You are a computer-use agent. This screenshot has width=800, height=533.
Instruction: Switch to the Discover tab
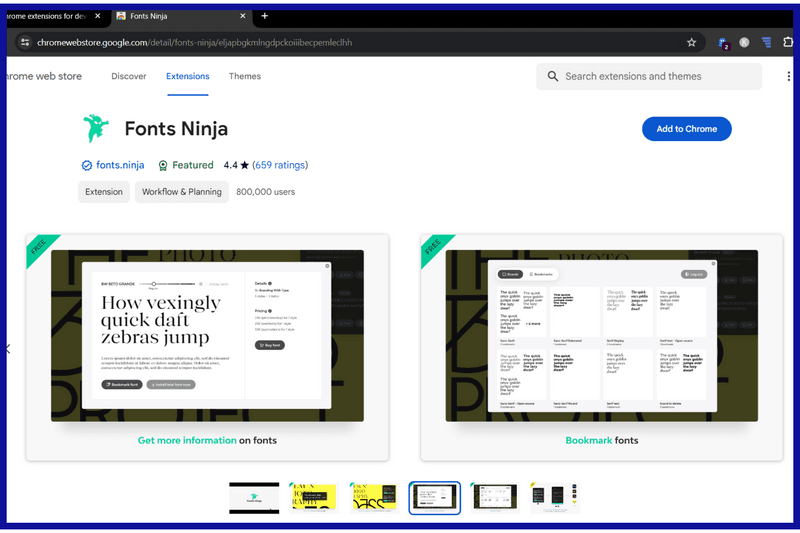(x=128, y=76)
